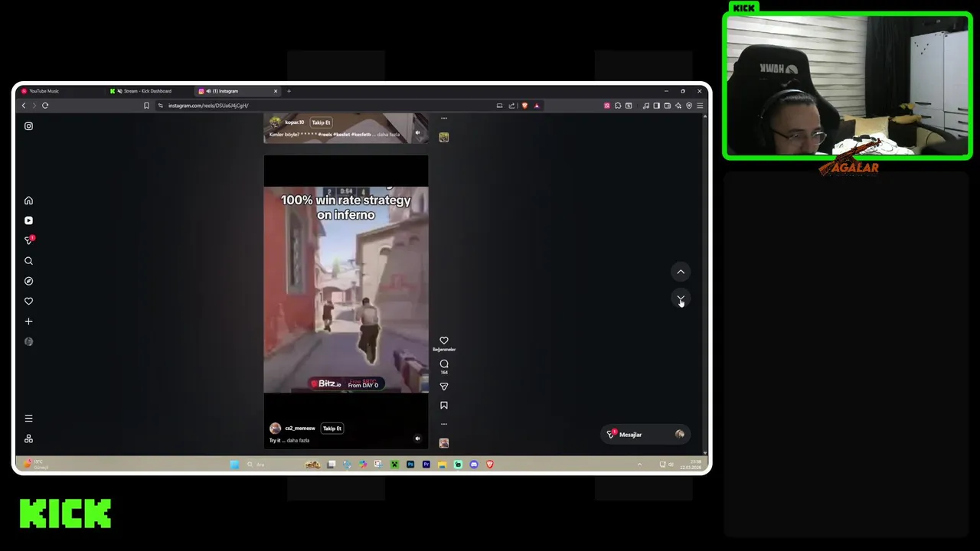Screen dimensions: 980x551
Task: Click the Instagram logo in the sidebar
Action: pos(28,126)
